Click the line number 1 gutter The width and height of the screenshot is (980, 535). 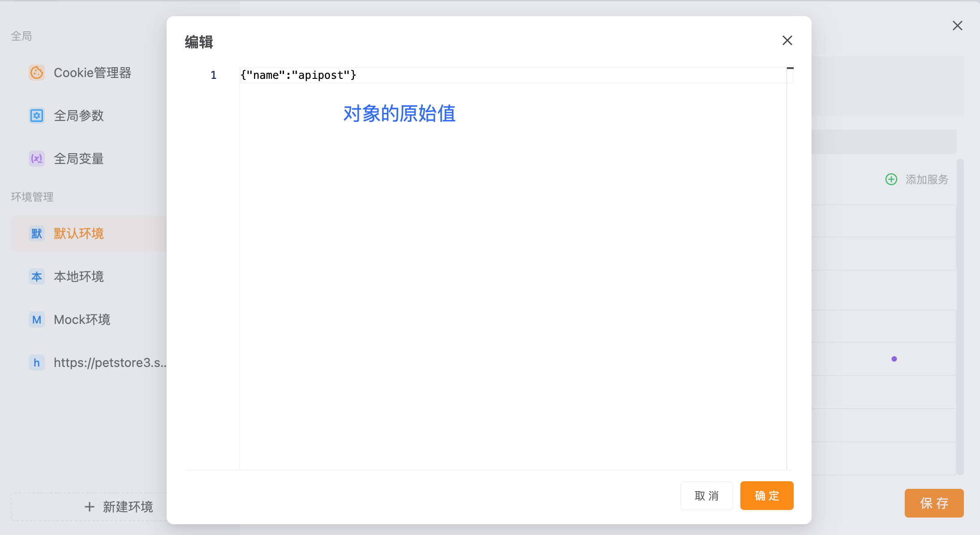pos(214,75)
